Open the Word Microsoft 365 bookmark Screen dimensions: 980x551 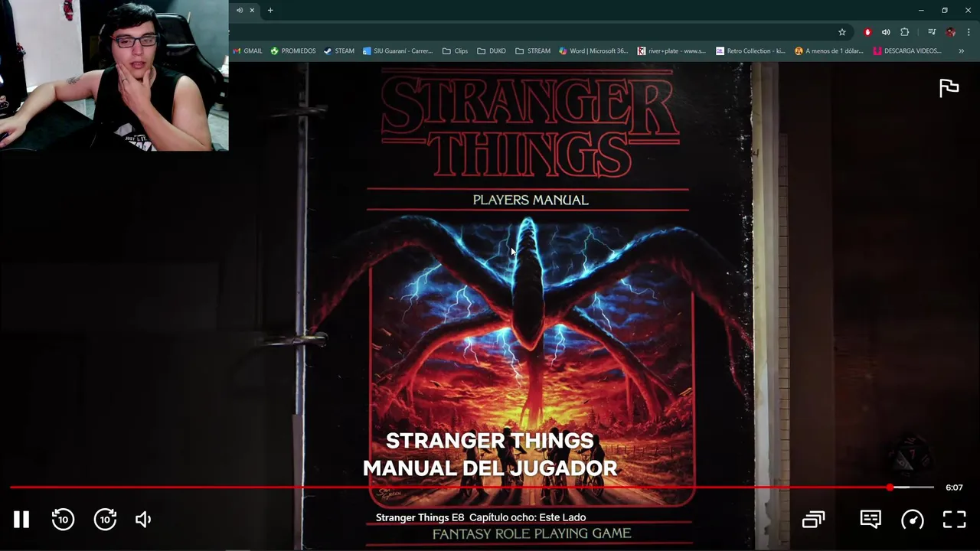(594, 51)
